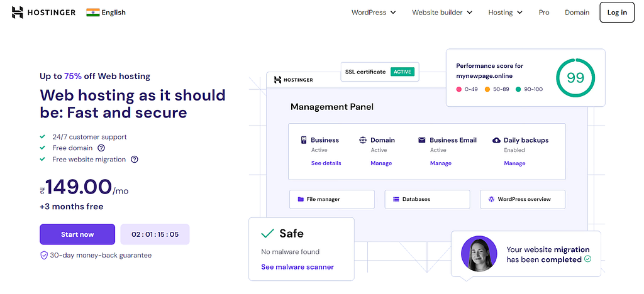644x294 pixels.
Task: Click the Daily backups cloud icon
Action: [x=496, y=140]
